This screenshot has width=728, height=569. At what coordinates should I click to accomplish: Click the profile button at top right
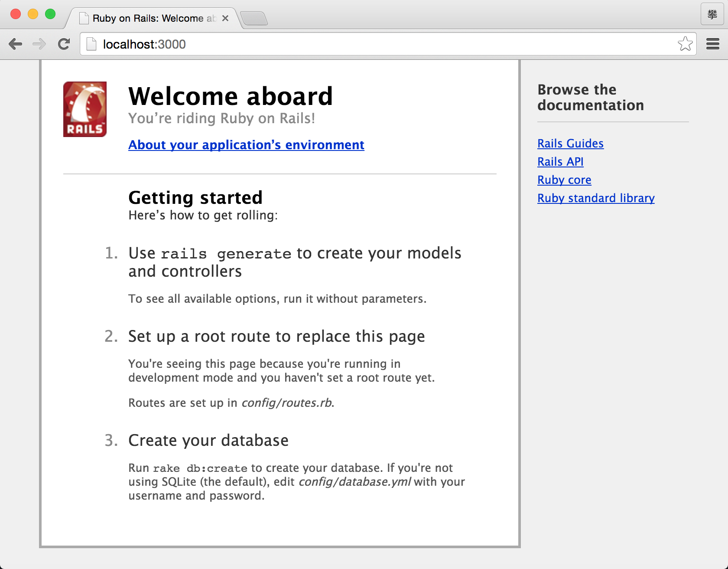(x=712, y=14)
